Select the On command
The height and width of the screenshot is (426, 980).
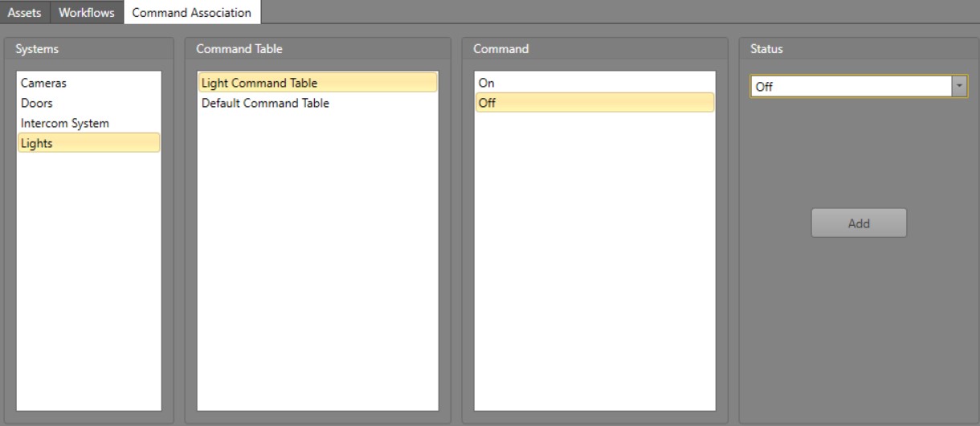(x=486, y=83)
